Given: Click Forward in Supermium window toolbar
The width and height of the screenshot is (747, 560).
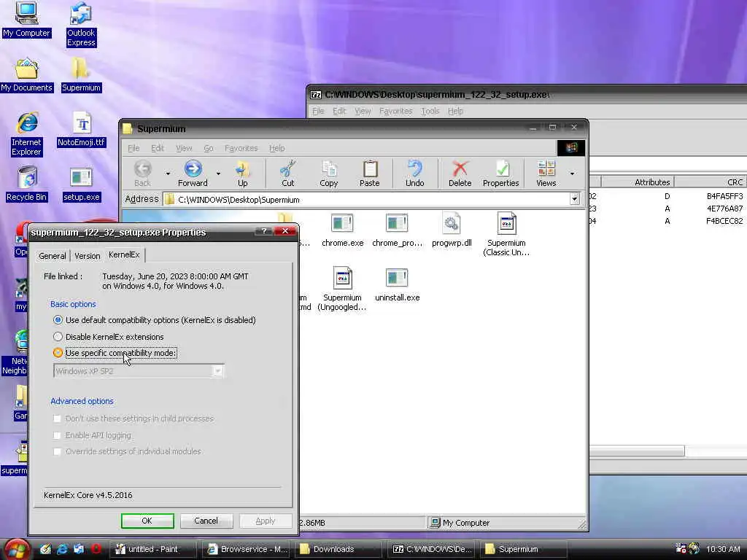Looking at the screenshot, I should tap(193, 174).
